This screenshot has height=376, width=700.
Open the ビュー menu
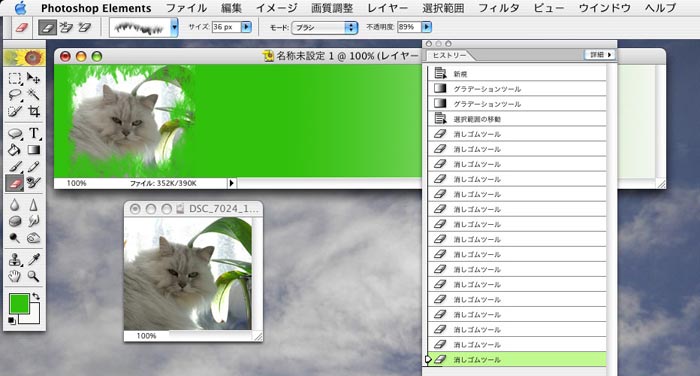point(549,8)
